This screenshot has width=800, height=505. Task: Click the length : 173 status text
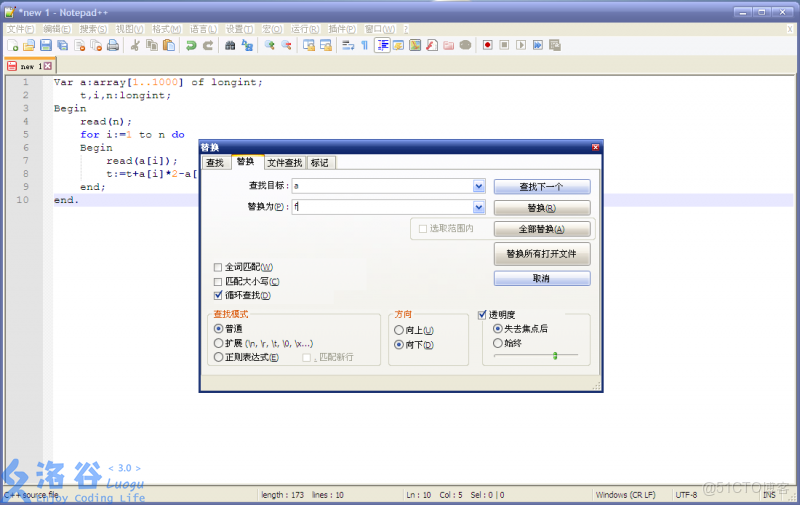[282, 495]
